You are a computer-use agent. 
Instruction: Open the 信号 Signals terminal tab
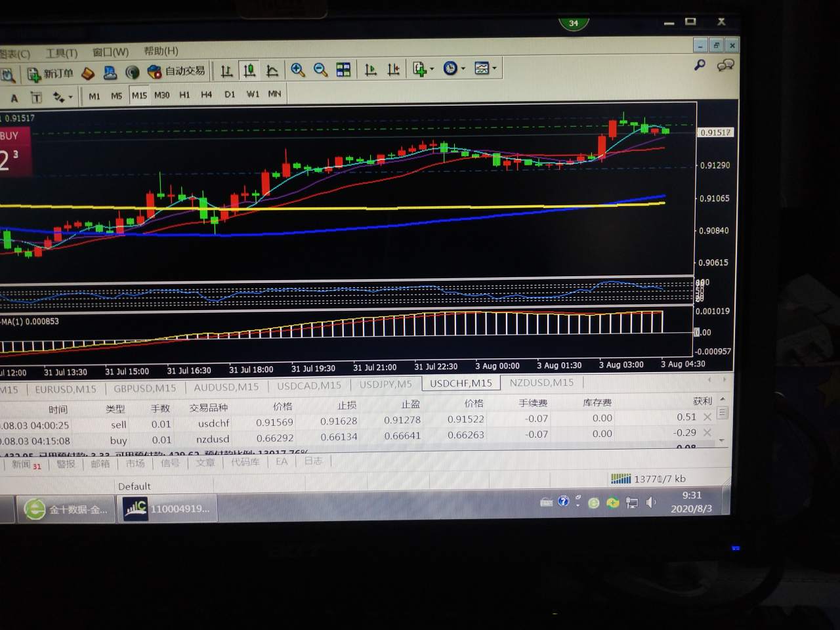coord(170,463)
